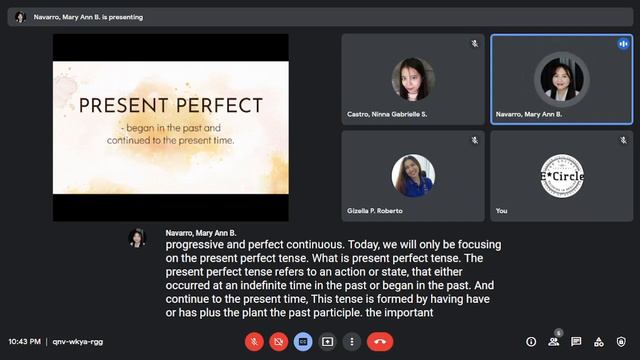Click Gizella P. Roberto's profile picture
Viewport: 640px width, 360px height.
click(x=413, y=176)
